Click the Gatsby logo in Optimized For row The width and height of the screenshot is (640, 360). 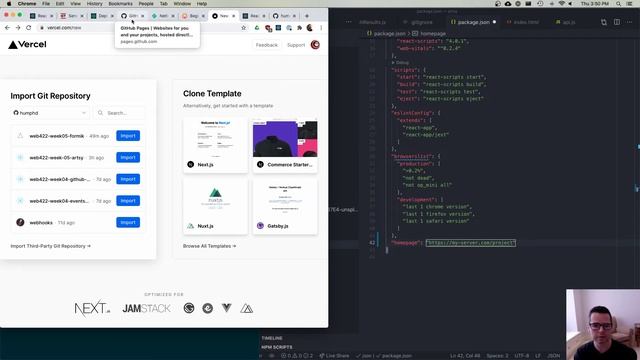189,308
